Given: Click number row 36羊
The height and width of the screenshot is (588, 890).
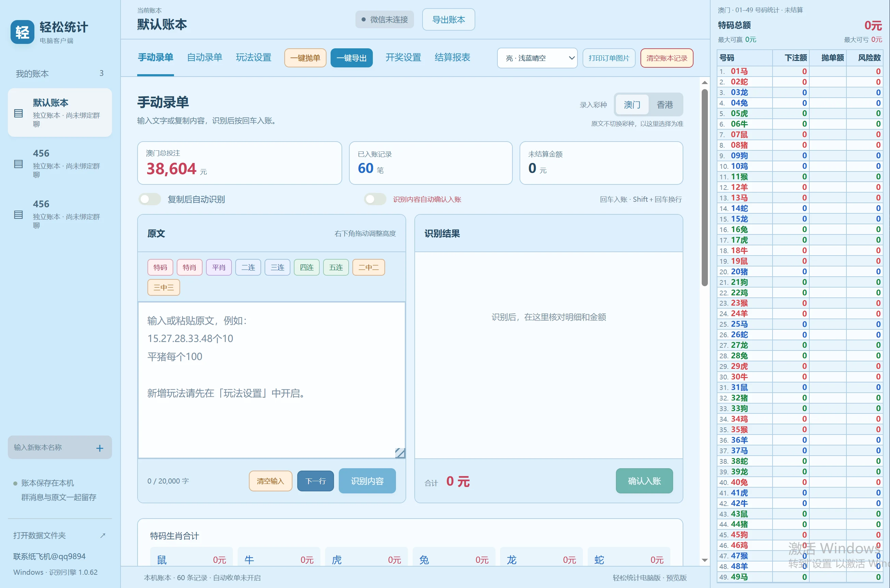Looking at the screenshot, I should point(800,440).
